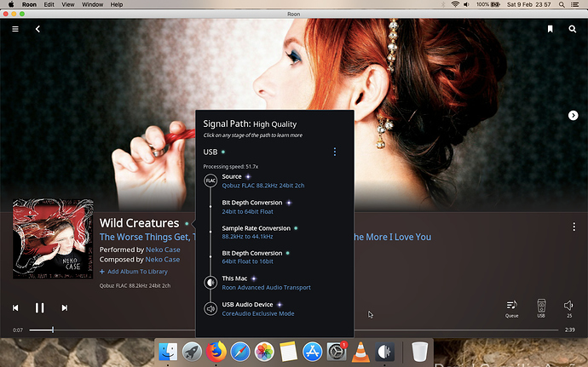Click the Source stage quality star
The image size is (588, 367).
click(x=248, y=176)
